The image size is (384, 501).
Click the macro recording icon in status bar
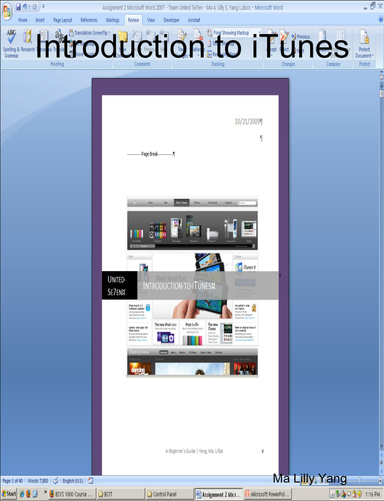click(91, 481)
